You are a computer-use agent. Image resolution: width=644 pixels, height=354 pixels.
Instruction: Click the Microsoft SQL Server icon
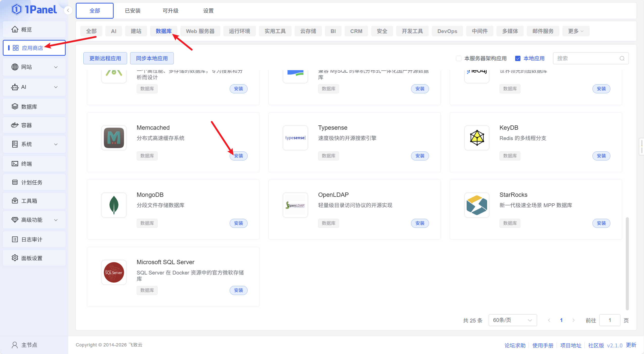pos(114,272)
